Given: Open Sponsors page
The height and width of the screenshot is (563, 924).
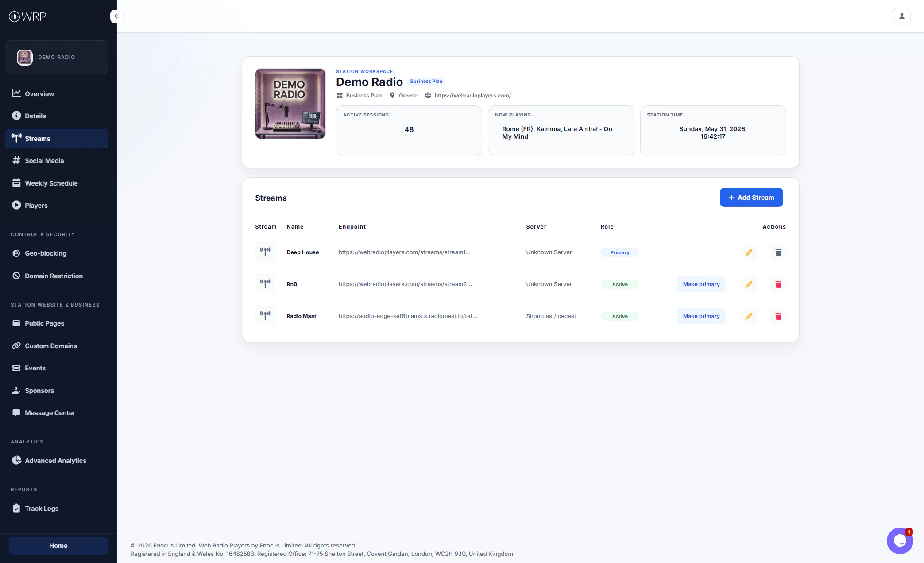Looking at the screenshot, I should click(56, 390).
